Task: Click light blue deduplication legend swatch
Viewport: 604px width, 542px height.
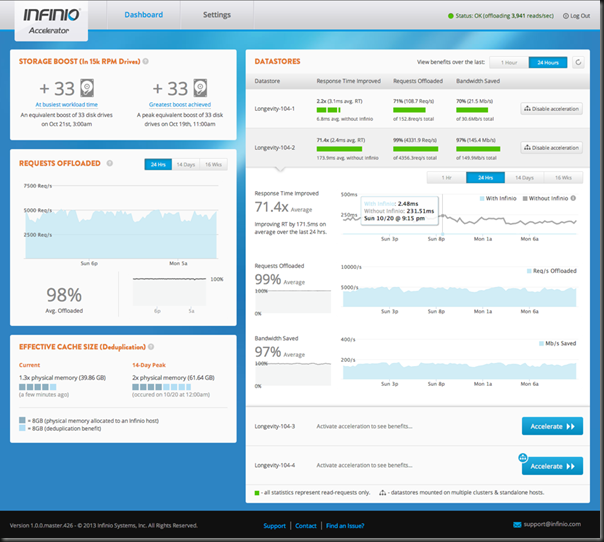Action: 22,428
